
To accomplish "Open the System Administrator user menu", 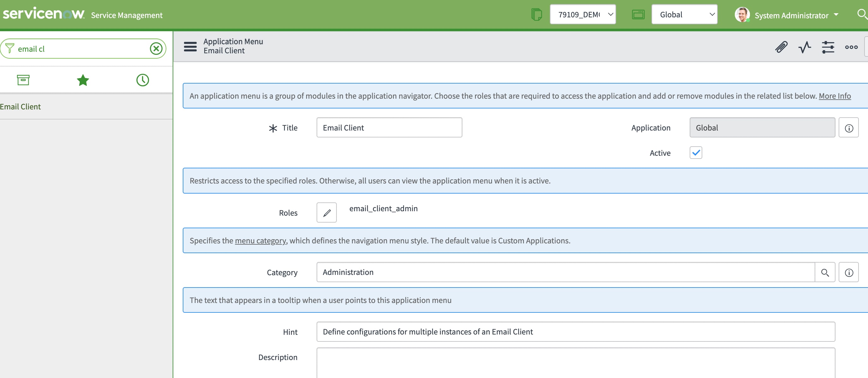I will pos(796,15).
